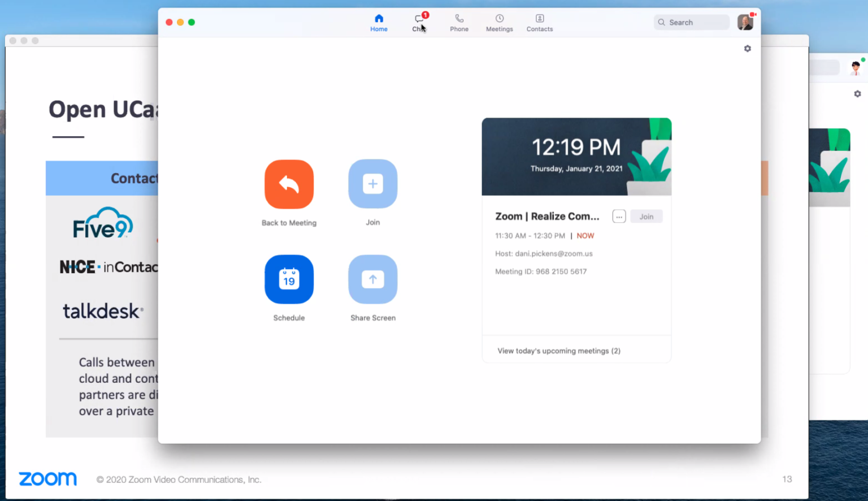Click the Share Screen arrow icon
This screenshot has height=501, width=868.
tap(372, 279)
